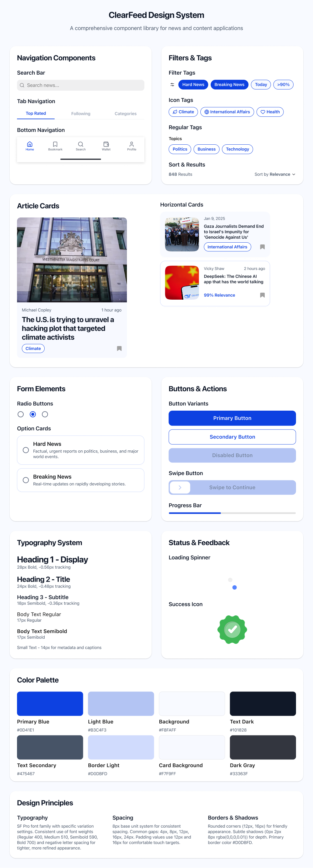Click the filter settings icon beside Hard News
Screen dimensions: 313x868
point(172,85)
